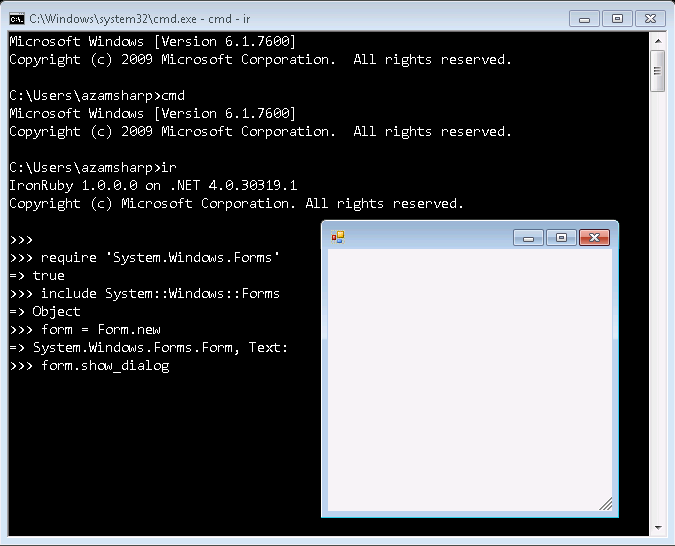Click the cmd.exe title bar text
The image size is (675, 546).
[140, 19]
